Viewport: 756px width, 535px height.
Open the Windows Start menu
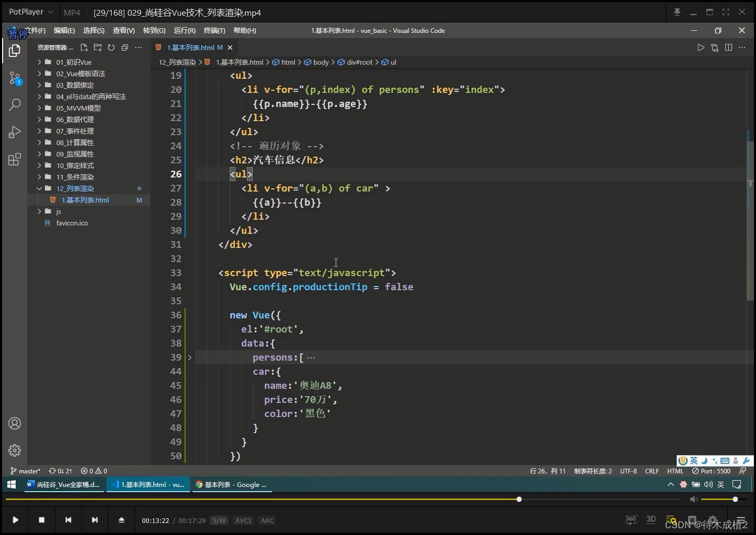click(x=11, y=484)
